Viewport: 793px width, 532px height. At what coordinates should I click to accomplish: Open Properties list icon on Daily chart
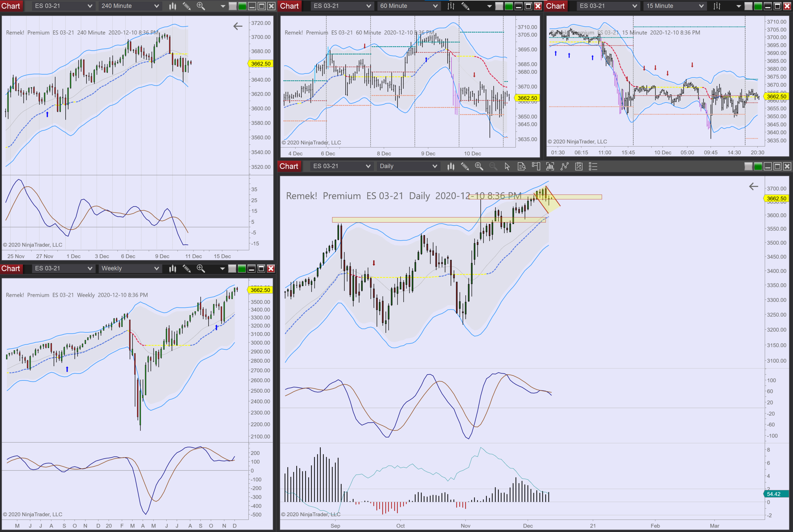point(593,166)
